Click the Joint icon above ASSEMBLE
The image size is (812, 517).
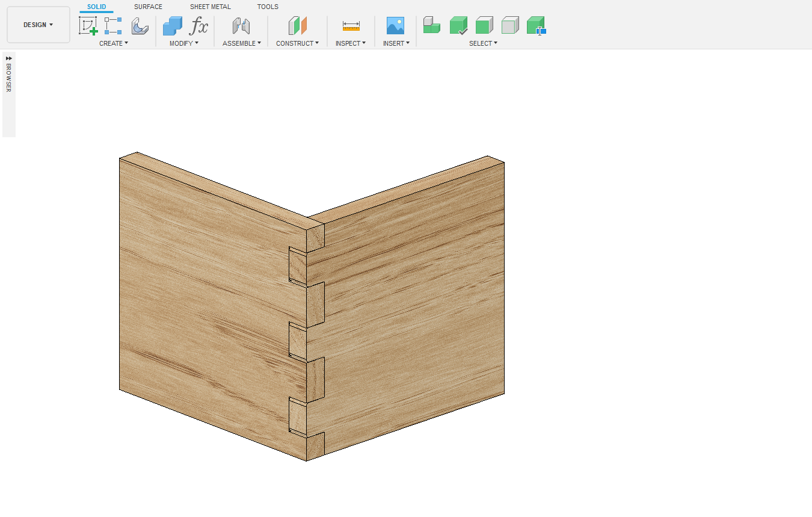pos(241,26)
